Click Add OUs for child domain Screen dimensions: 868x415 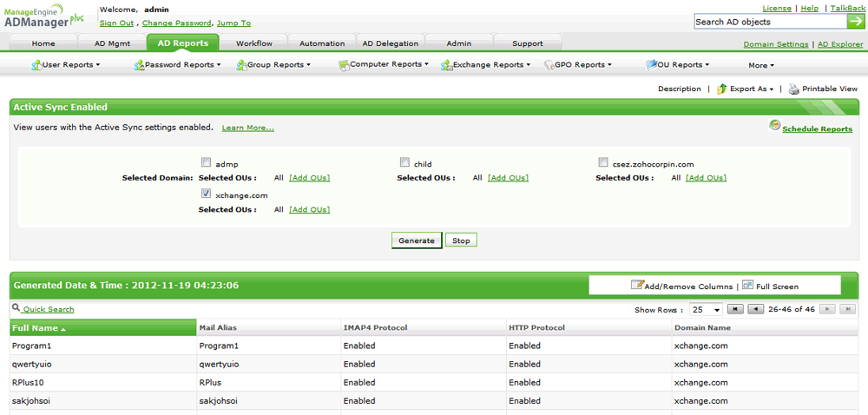point(508,178)
